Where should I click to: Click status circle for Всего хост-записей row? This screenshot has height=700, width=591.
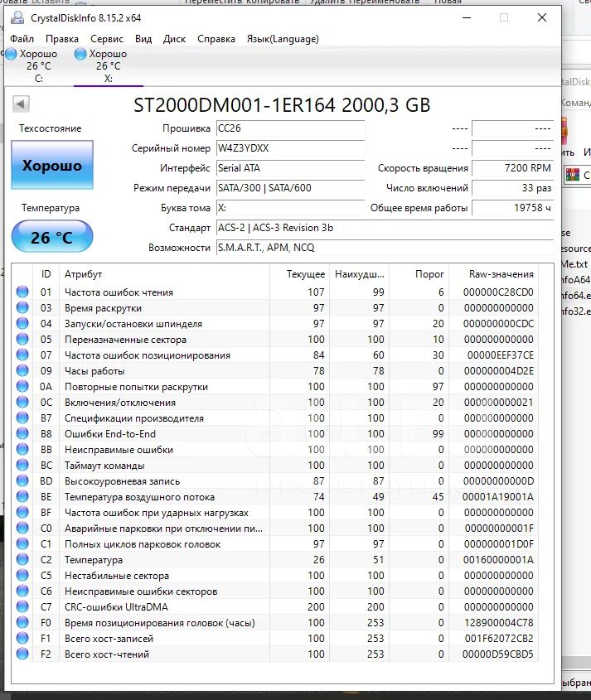coord(22,638)
